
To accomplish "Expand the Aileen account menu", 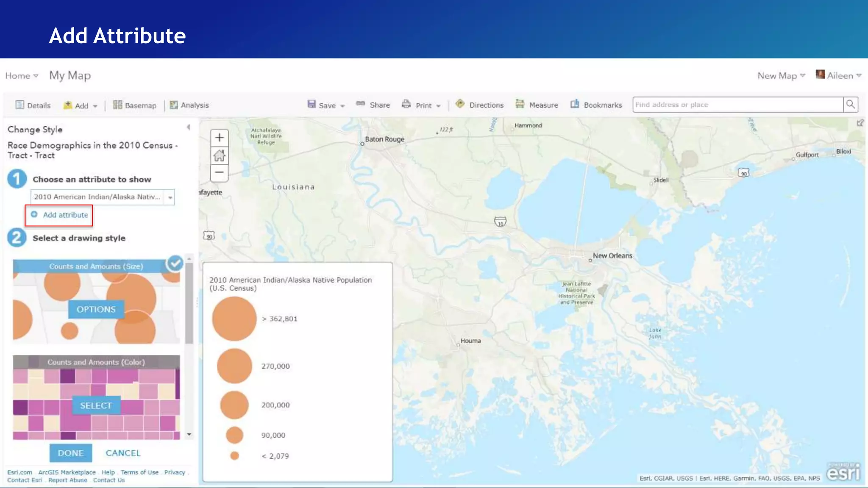I will 839,76.
